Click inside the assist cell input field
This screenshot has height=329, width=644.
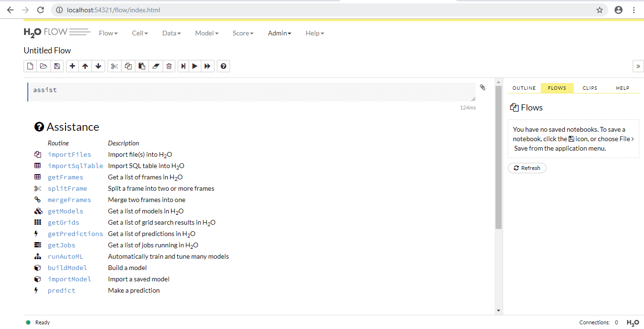pos(250,92)
